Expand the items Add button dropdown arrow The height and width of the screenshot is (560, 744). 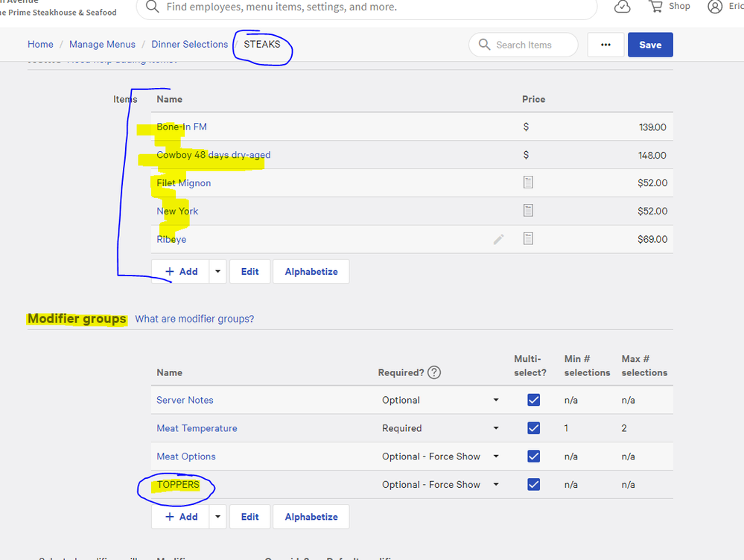point(217,272)
